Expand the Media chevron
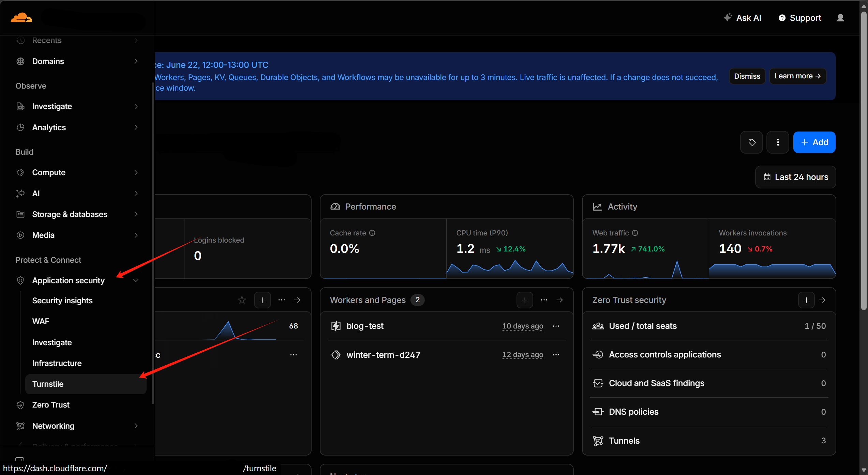The width and height of the screenshot is (868, 475). [x=136, y=235]
